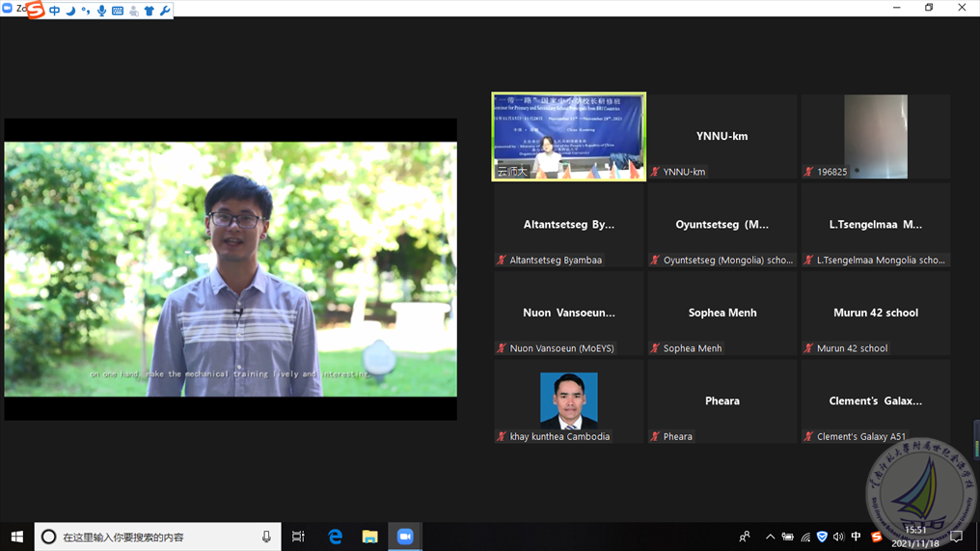This screenshot has width=980, height=551.
Task: Open Sogou toolbox wrench icon
Action: click(165, 11)
